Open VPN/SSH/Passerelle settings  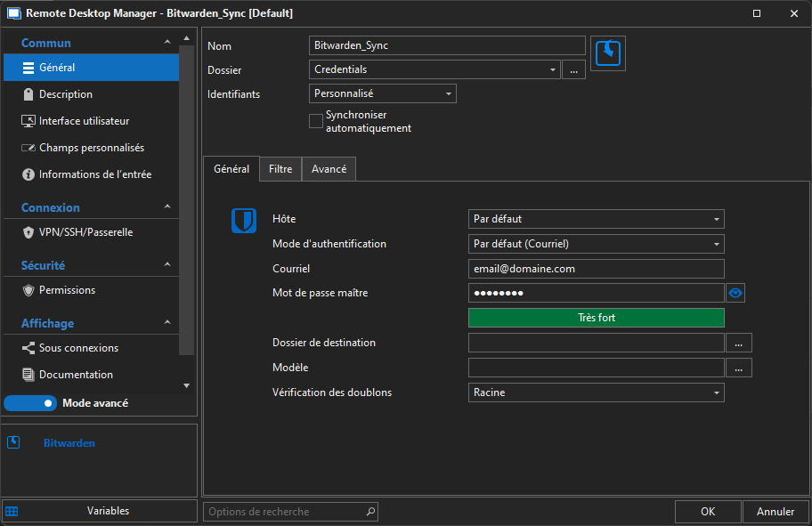click(x=85, y=232)
